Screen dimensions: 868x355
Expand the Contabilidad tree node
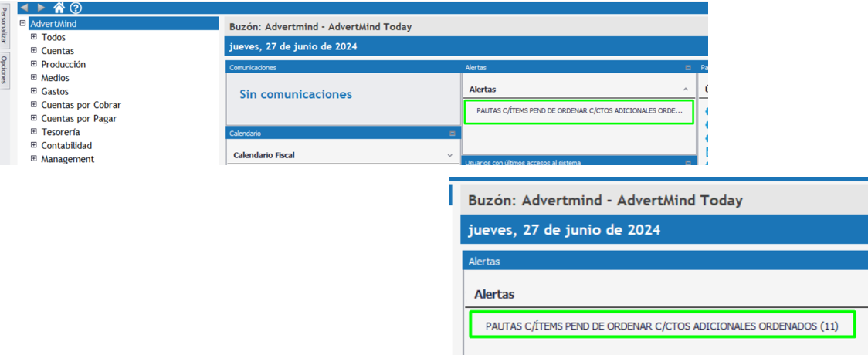(34, 145)
